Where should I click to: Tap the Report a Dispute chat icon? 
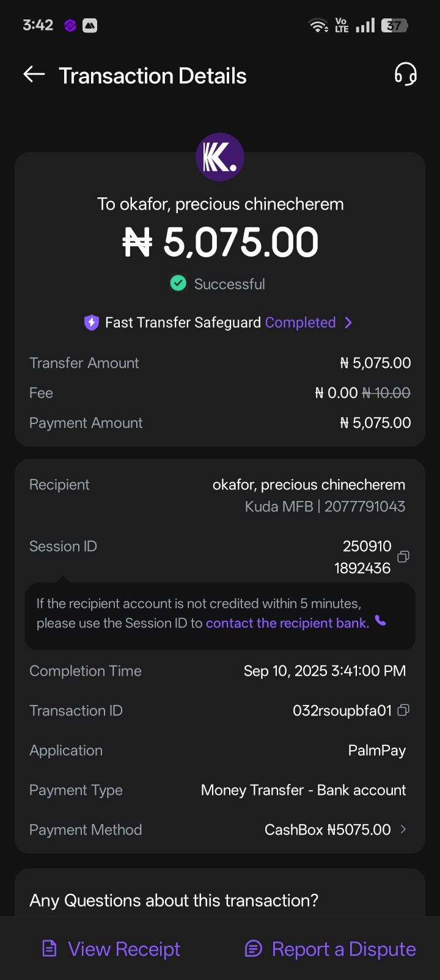(253, 948)
